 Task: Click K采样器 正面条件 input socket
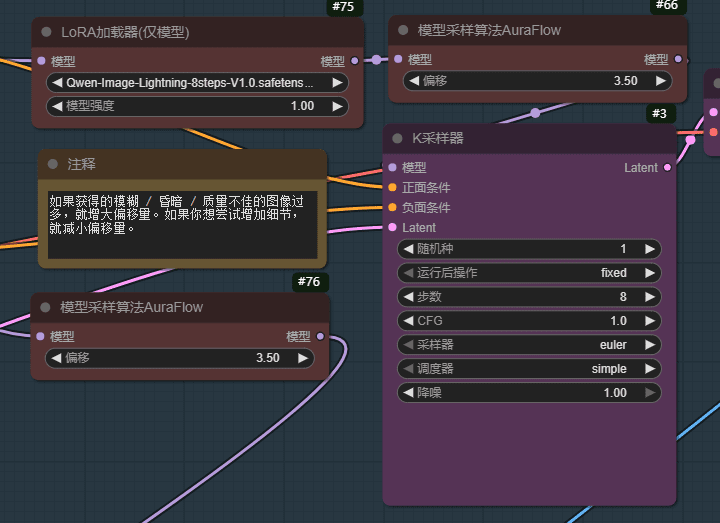click(392, 187)
